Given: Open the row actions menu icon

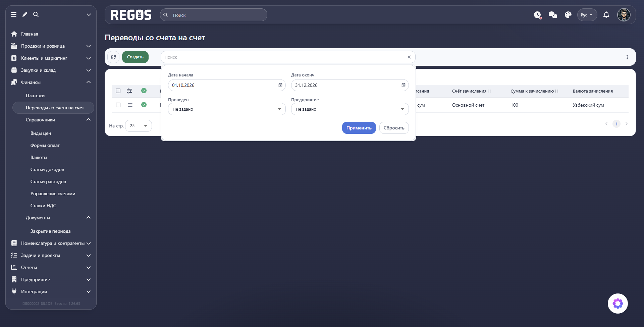Looking at the screenshot, I should tap(130, 105).
